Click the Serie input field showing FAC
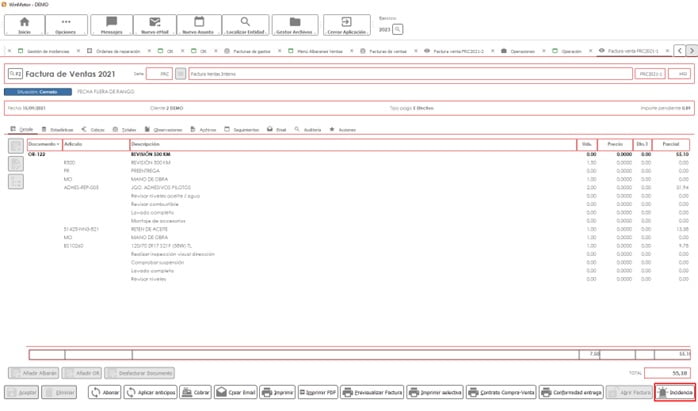The image size is (698, 411). pos(160,74)
